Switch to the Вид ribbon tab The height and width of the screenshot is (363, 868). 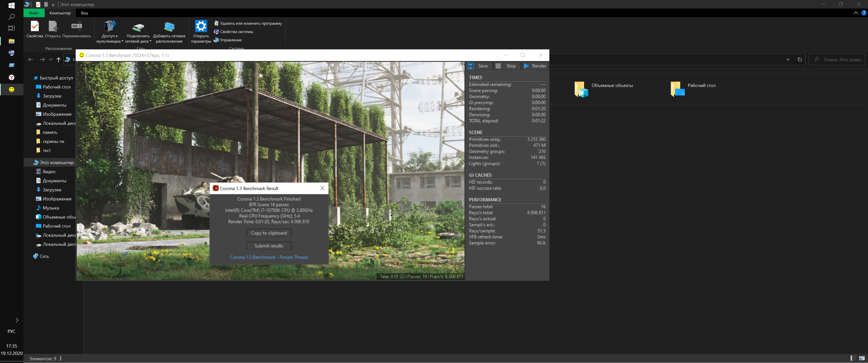point(84,13)
